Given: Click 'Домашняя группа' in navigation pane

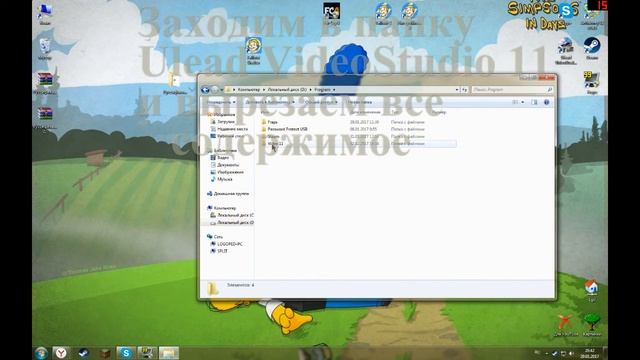Looking at the screenshot, I should 231,193.
